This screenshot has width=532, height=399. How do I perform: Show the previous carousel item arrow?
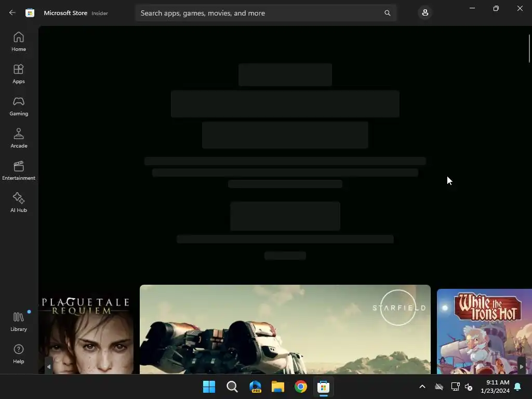[48, 366]
